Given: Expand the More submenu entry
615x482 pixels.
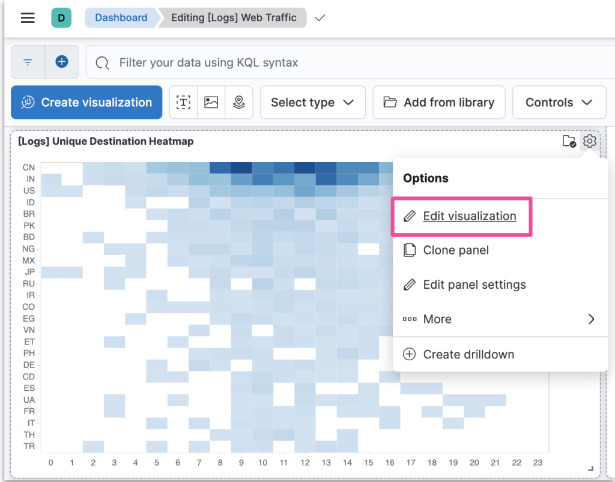Looking at the screenshot, I should 500,319.
